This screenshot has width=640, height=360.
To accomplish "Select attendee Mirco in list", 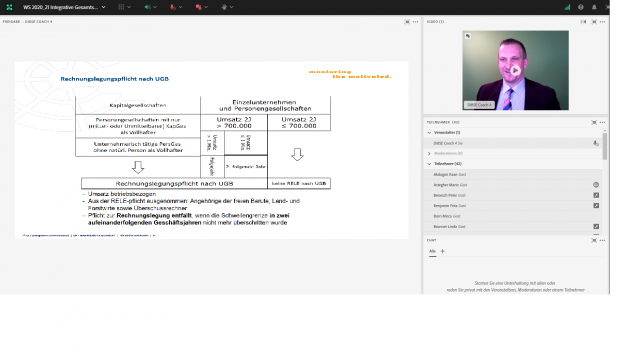I will click(x=513, y=216).
